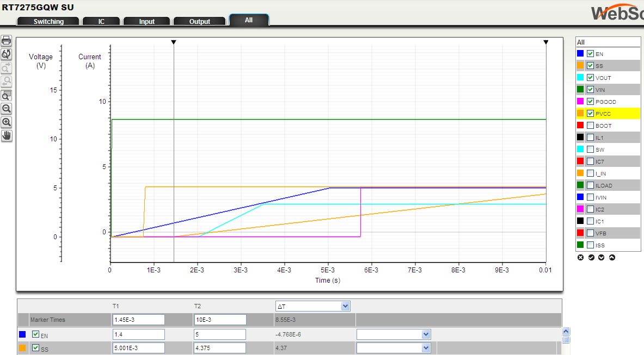Screen dimensions: 644x355
Task: Click the select-all signals checkmark icon
Action: tap(592, 257)
